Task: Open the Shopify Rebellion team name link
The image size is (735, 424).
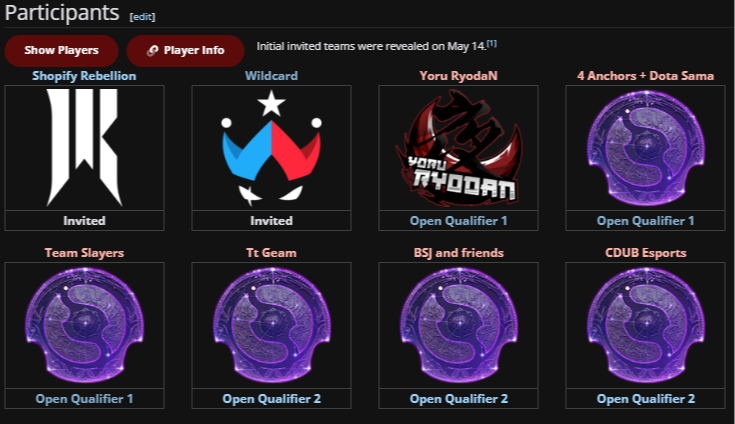Action: tap(84, 76)
